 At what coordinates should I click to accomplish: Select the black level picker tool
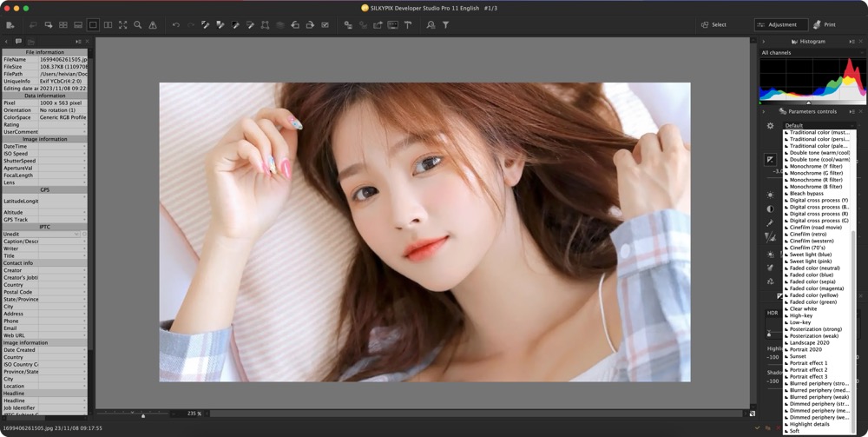(x=235, y=25)
